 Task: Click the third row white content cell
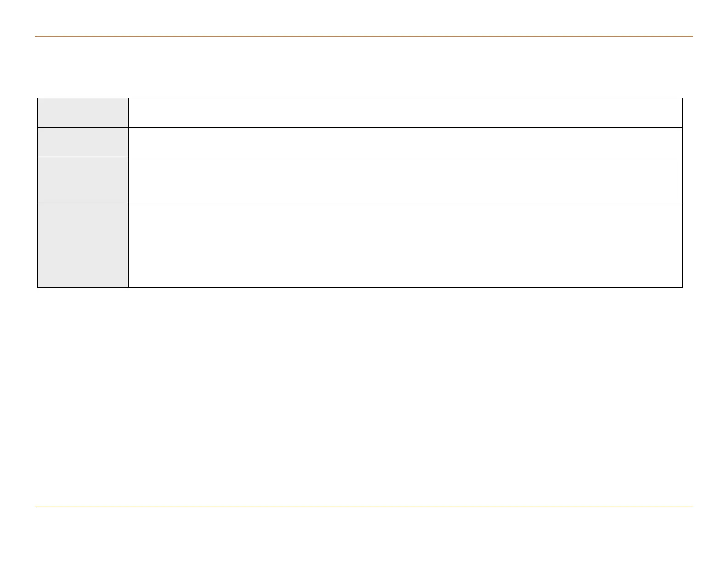pyautogui.click(x=405, y=180)
